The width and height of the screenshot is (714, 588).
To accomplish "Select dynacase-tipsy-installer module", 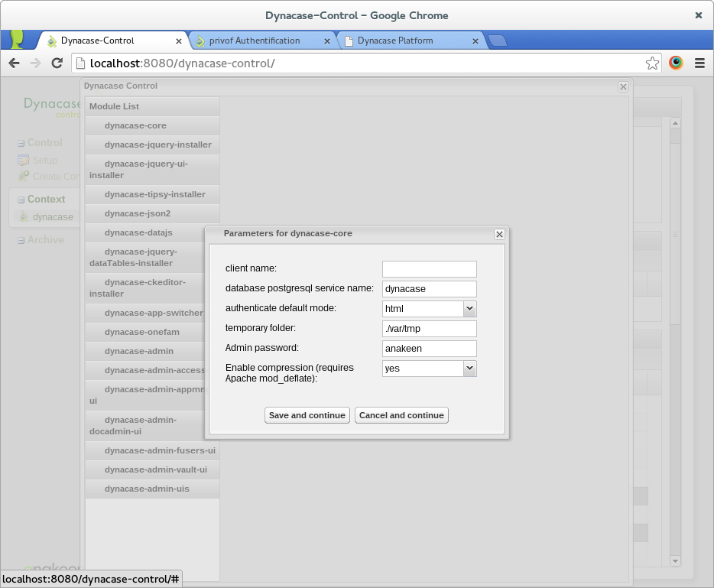I will coord(152,194).
